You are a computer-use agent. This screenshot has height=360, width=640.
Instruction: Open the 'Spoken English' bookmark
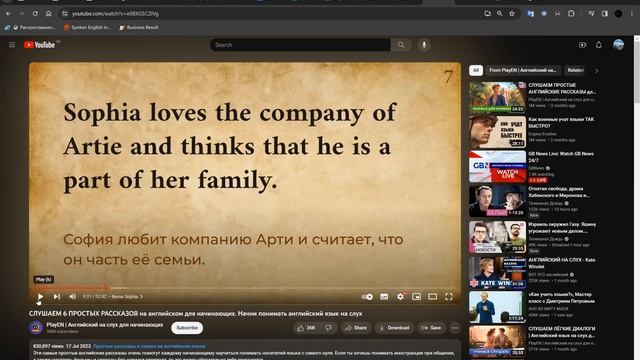(x=87, y=27)
